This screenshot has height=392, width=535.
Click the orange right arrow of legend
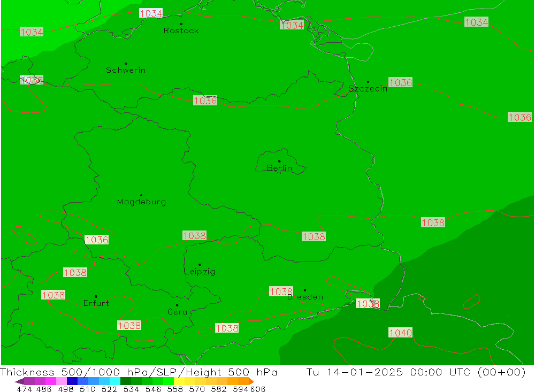click(x=251, y=381)
